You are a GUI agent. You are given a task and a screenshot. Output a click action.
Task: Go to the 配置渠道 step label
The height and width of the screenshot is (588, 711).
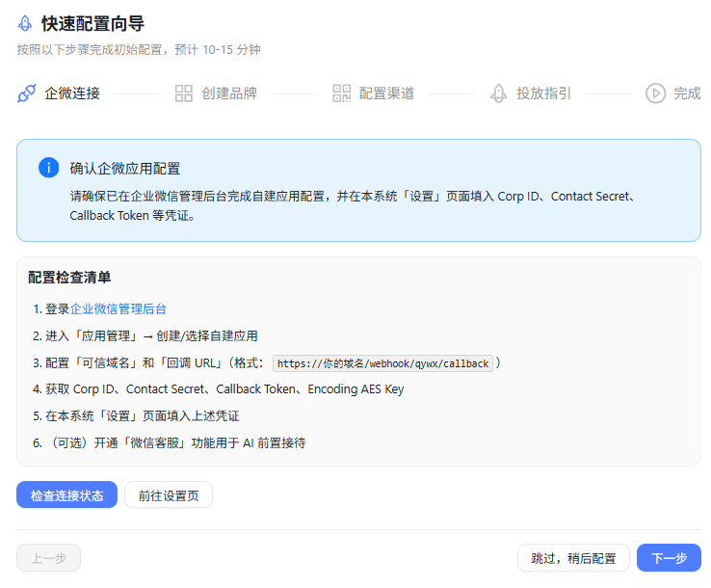coord(386,94)
